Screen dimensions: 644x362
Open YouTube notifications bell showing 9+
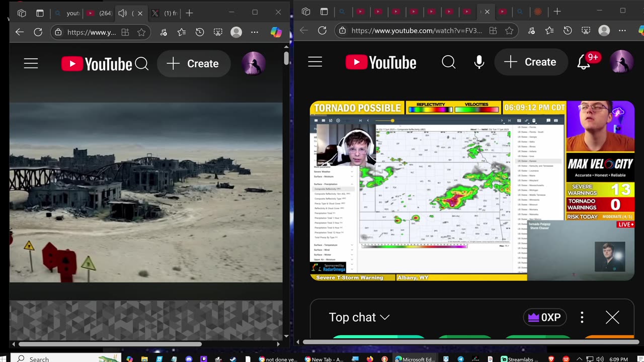584,62
